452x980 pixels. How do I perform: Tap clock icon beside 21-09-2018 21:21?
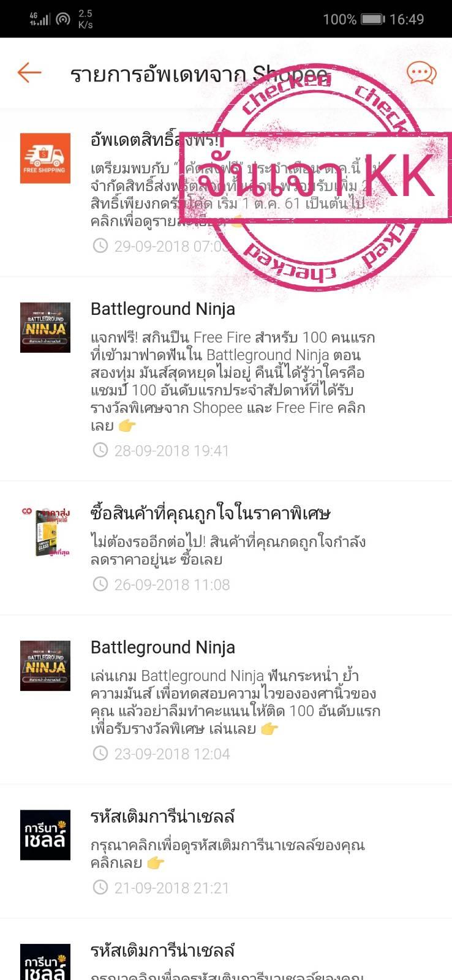[100, 888]
